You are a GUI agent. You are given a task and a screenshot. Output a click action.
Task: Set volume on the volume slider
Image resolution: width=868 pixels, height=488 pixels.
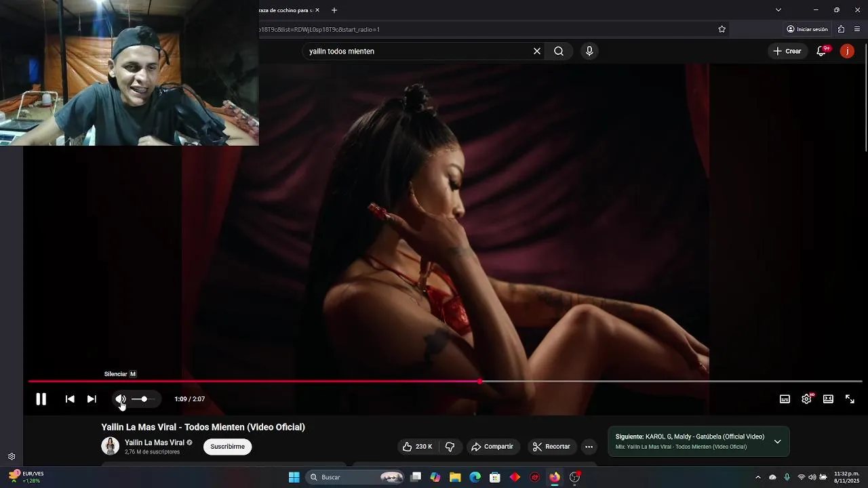[144, 399]
